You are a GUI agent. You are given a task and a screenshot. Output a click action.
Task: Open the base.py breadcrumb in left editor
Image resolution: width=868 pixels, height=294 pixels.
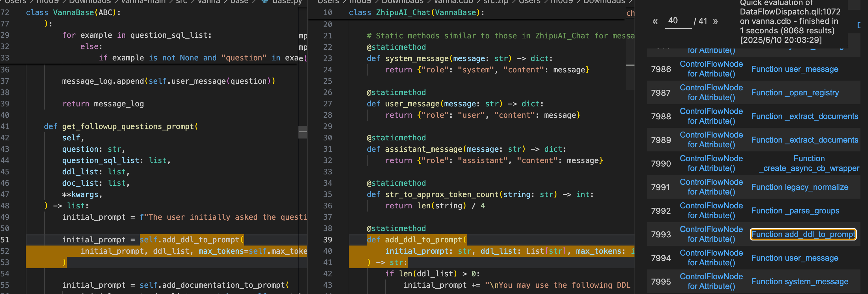pos(287,2)
